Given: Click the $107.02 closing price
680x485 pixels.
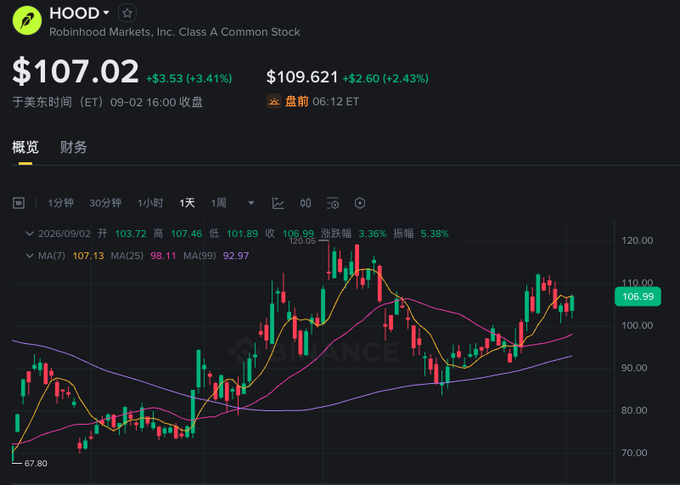Looking at the screenshot, I should pyautogui.click(x=75, y=72).
